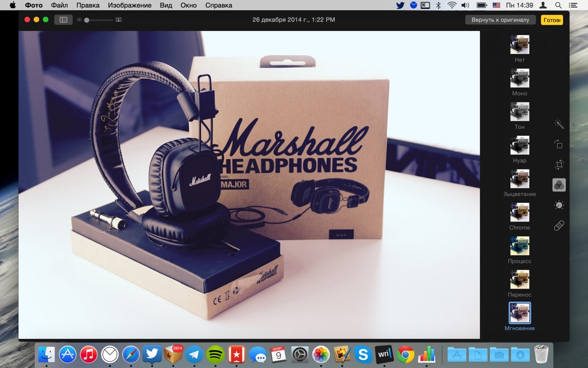This screenshot has width=588, height=368.
Task: Select the Rotate tool in editing sidebar
Action: click(559, 144)
